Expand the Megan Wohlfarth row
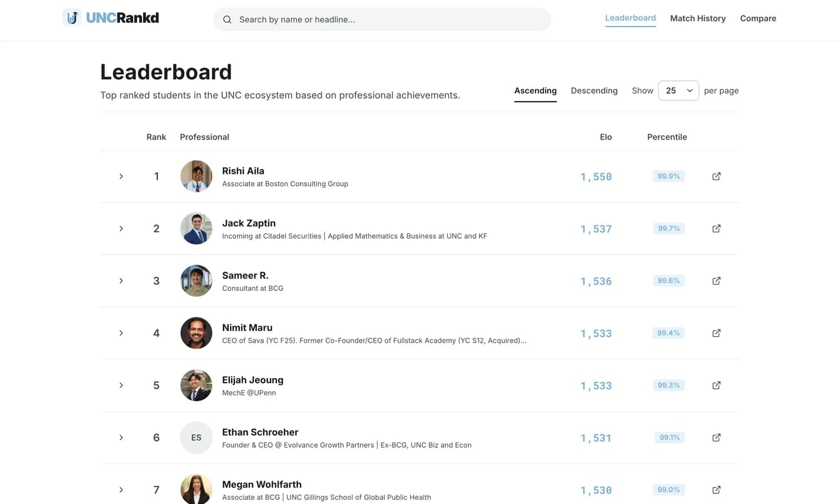This screenshot has height=504, width=839. click(121, 489)
